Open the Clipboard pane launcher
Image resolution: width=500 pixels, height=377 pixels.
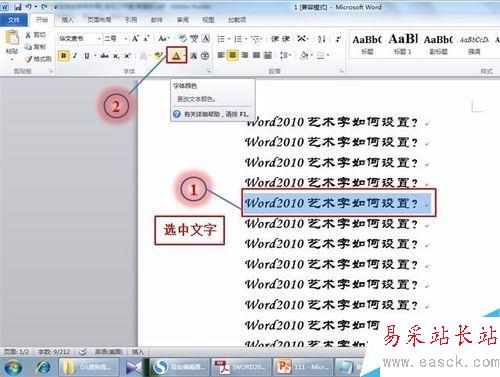click(x=51, y=71)
